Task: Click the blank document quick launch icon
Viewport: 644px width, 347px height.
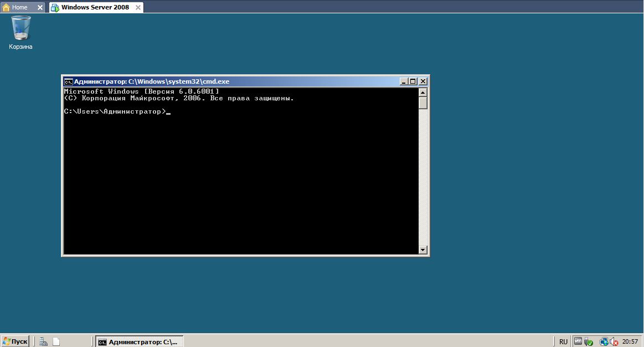Action: pyautogui.click(x=56, y=341)
